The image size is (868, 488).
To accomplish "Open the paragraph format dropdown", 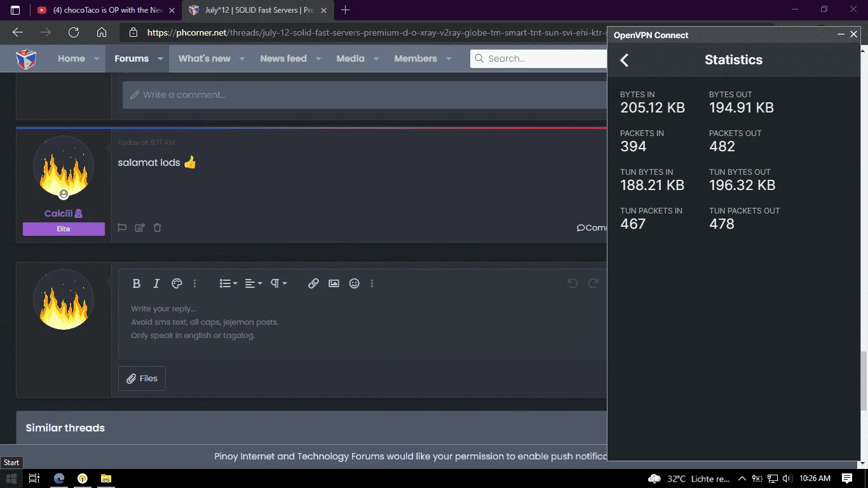I will coord(278,283).
